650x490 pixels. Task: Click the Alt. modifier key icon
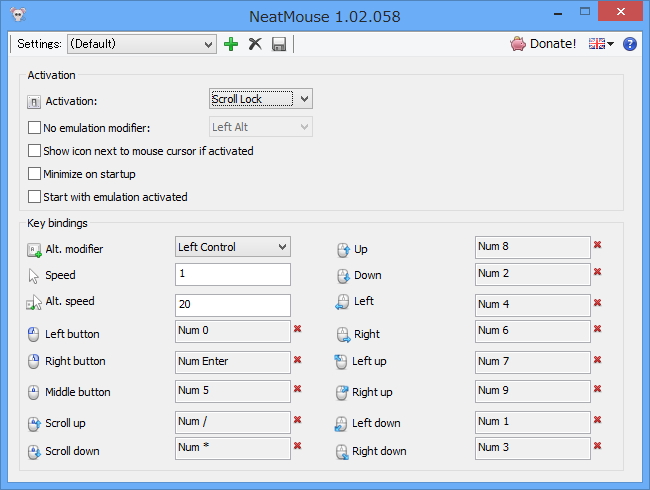34,250
